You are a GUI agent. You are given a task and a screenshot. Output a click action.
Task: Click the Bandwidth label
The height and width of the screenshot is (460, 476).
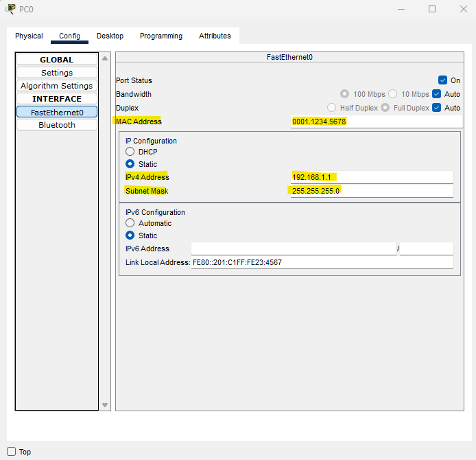(134, 94)
